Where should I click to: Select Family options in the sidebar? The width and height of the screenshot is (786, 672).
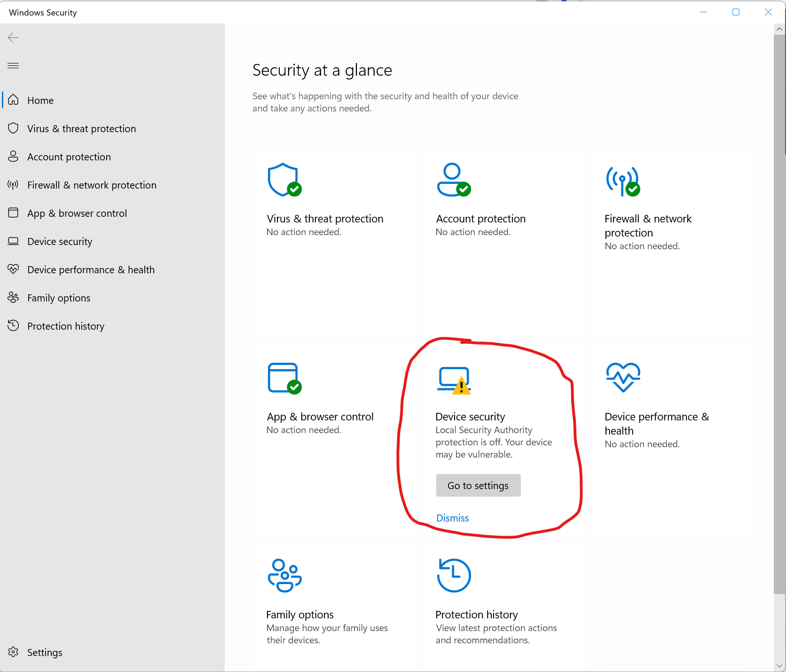pyautogui.click(x=112, y=298)
